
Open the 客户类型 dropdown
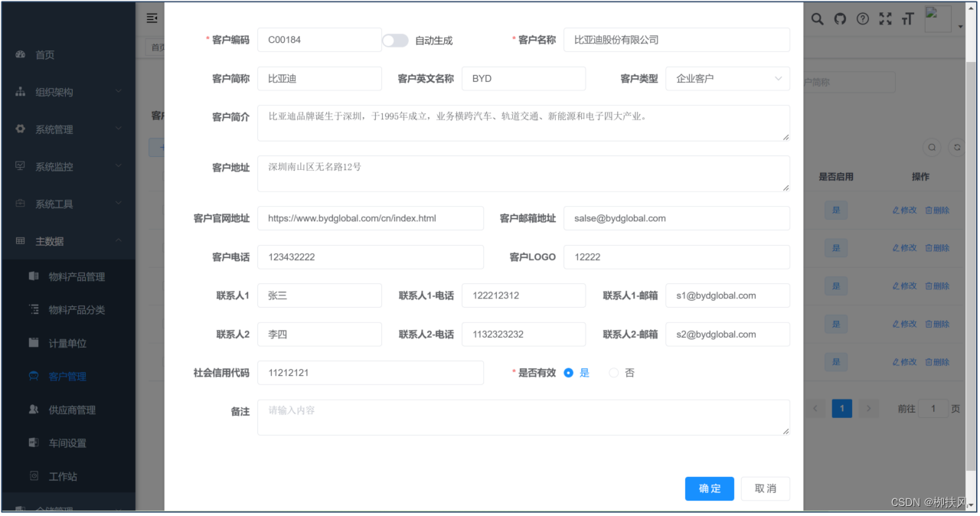tap(727, 78)
